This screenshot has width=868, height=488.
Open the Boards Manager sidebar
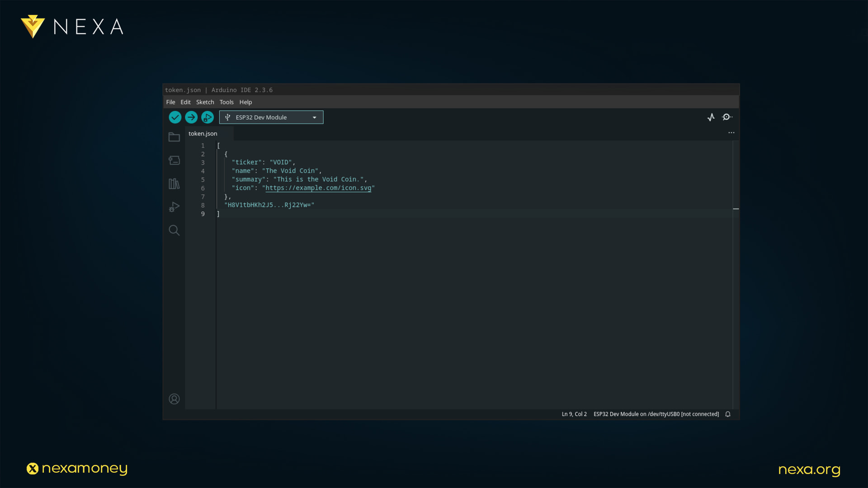pos(174,160)
